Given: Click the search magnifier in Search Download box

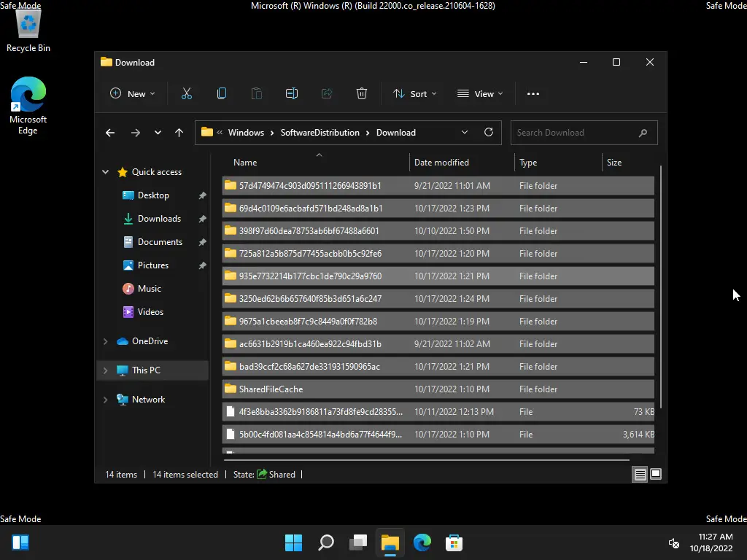Looking at the screenshot, I should 643,133.
